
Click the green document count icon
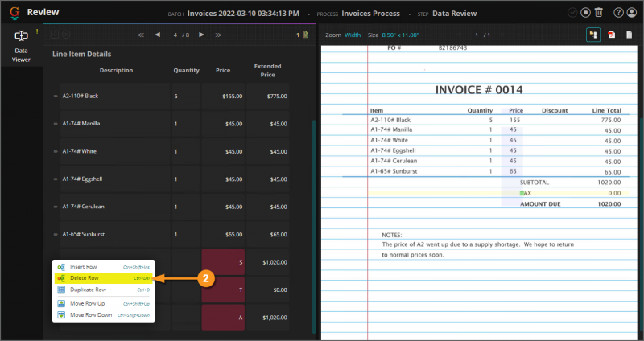tap(305, 35)
